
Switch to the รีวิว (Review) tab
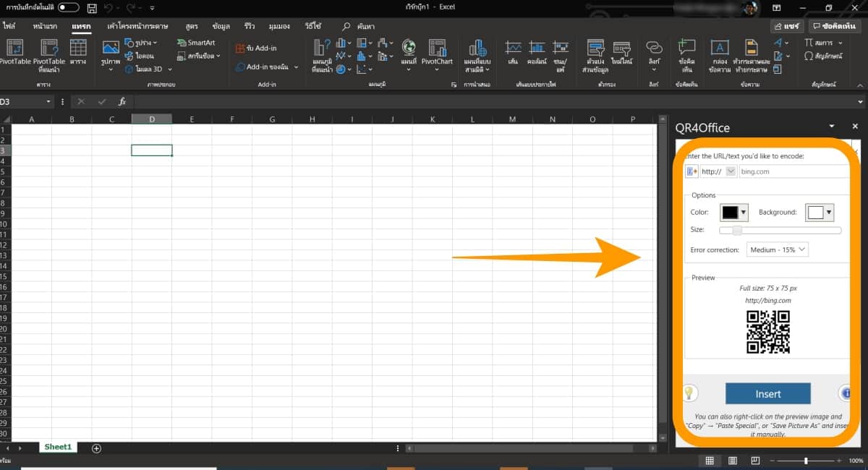[250, 26]
